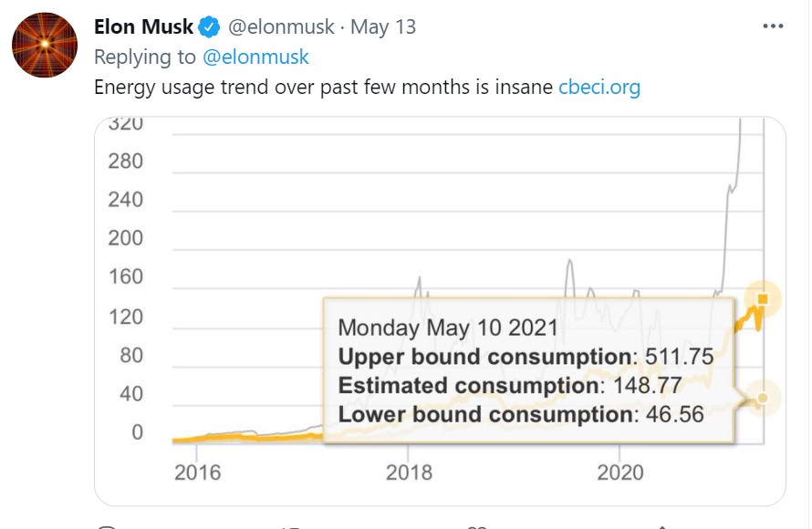Image resolution: width=812 pixels, height=529 pixels.
Task: Like the tweet with the heart icon
Action: pyautogui.click(x=476, y=526)
